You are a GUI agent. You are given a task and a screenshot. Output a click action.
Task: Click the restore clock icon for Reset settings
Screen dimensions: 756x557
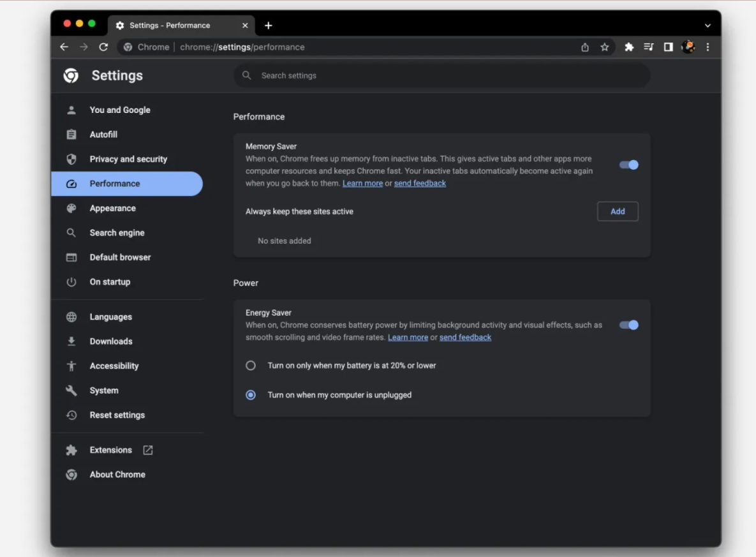coord(71,415)
